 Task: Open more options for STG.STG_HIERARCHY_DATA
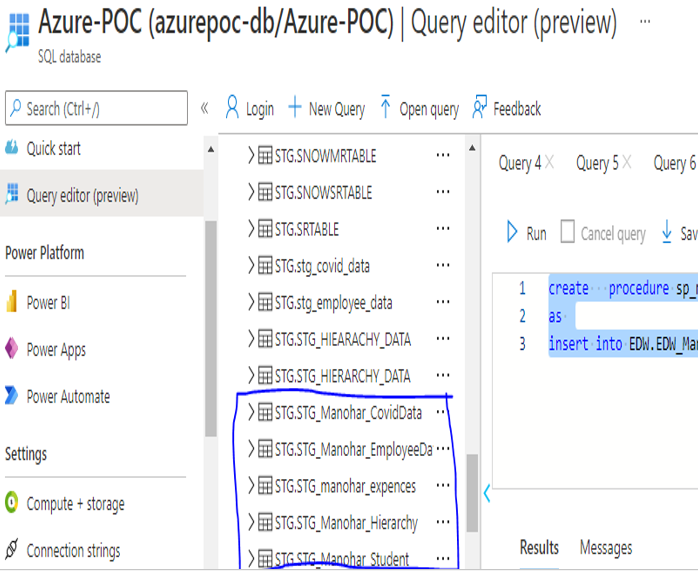click(x=443, y=375)
